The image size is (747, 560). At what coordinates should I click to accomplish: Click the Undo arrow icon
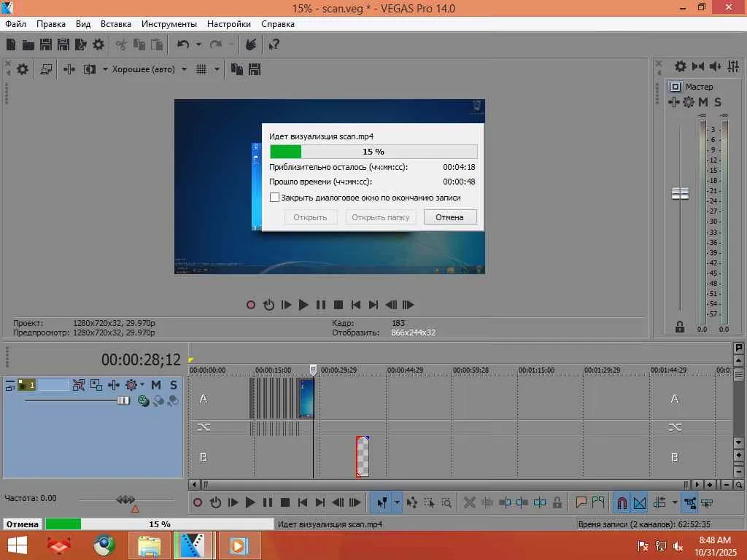click(183, 44)
